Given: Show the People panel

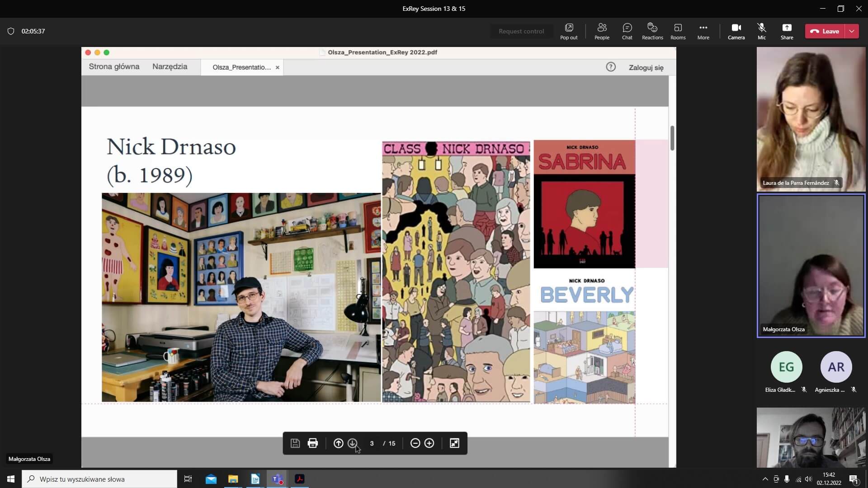Looking at the screenshot, I should pyautogui.click(x=602, y=31).
